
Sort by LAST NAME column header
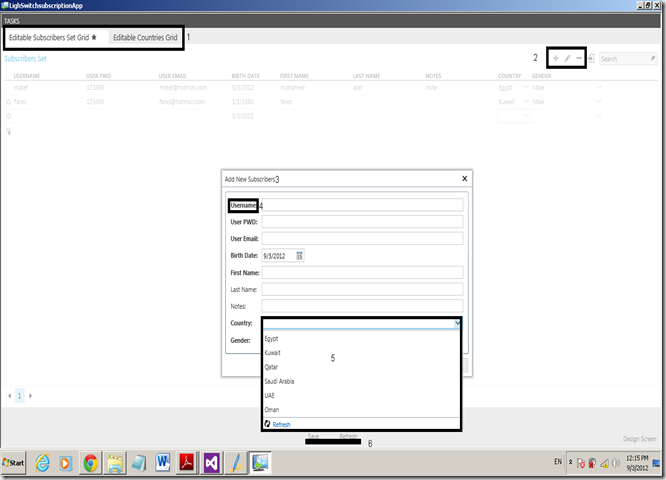point(366,76)
